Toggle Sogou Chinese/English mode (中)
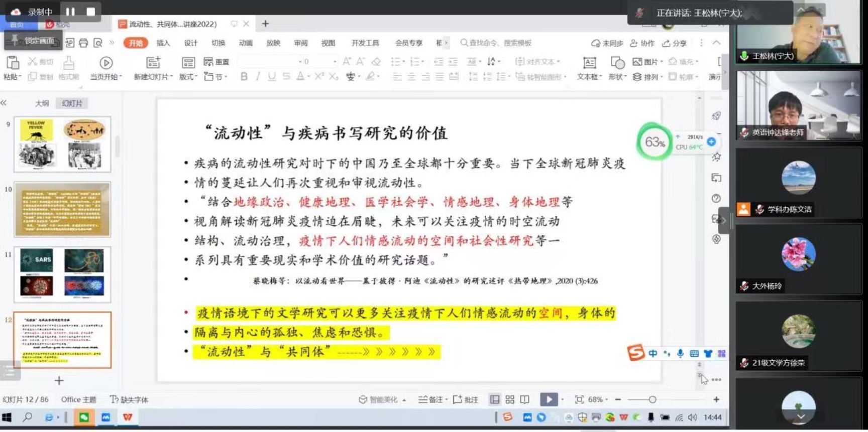Screen dimensions: 868x432 pyautogui.click(x=653, y=353)
